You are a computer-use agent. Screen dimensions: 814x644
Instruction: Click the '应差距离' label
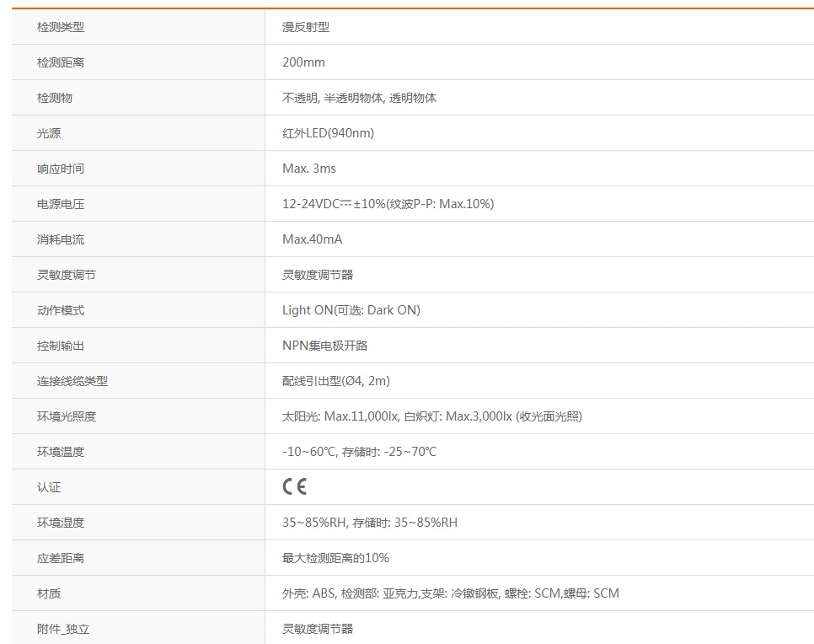pyautogui.click(x=60, y=558)
